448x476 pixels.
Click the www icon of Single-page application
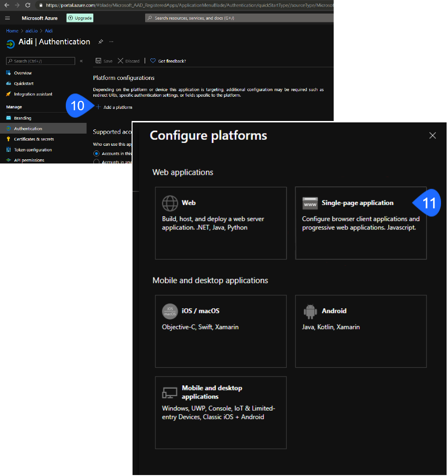[x=310, y=203]
